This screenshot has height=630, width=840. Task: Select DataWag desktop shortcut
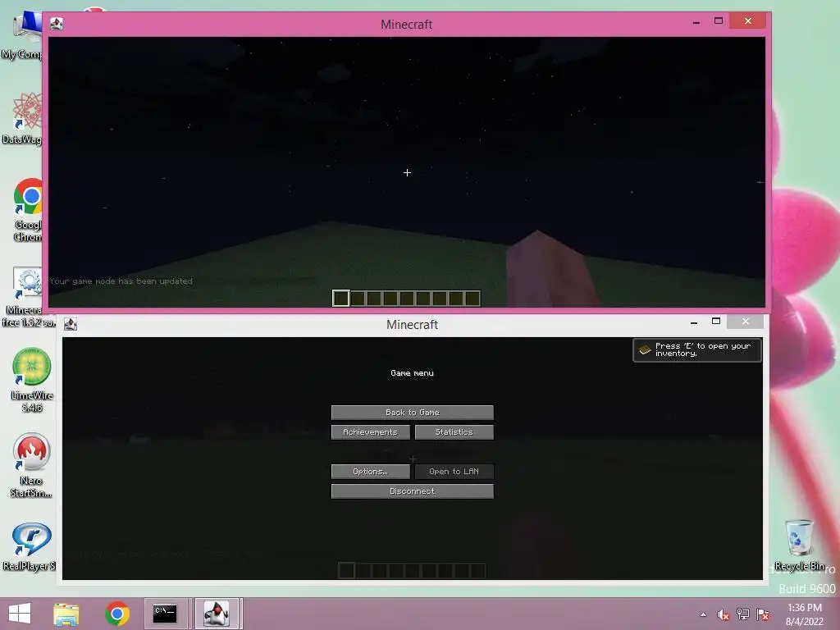[22, 118]
